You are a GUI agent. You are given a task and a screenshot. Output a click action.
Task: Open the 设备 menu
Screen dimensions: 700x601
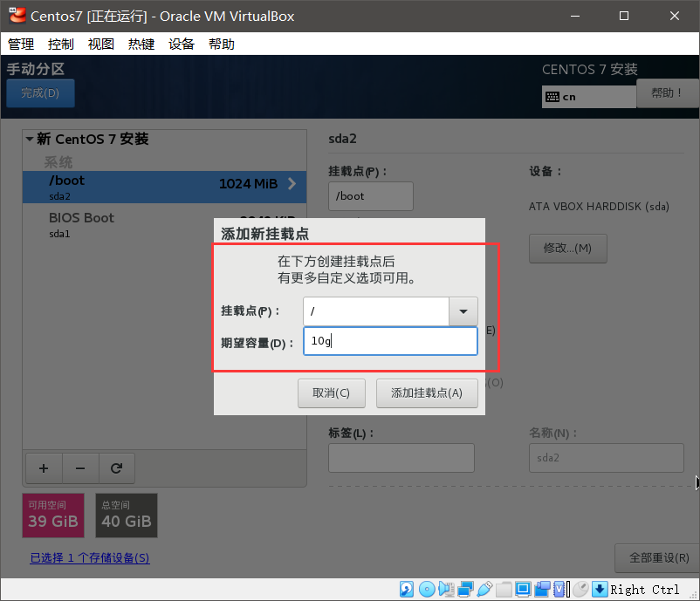click(x=182, y=44)
